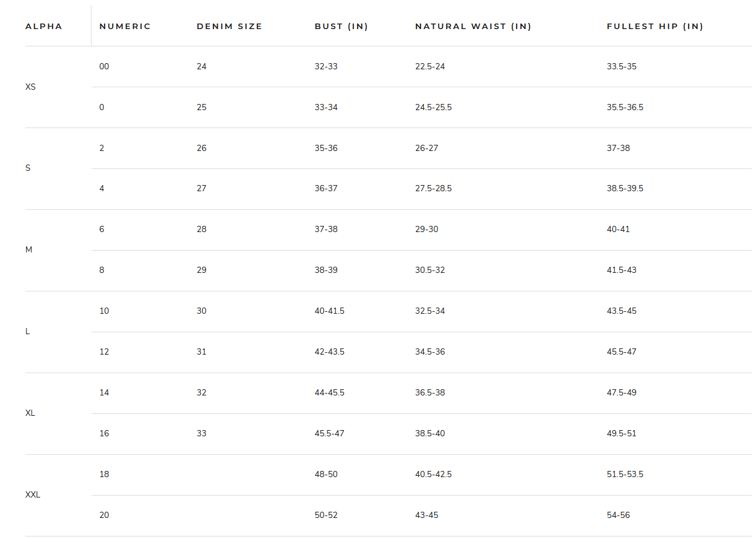Screen dimensions: 756x539
Task: Click the NUMERIC column header
Action: click(125, 27)
